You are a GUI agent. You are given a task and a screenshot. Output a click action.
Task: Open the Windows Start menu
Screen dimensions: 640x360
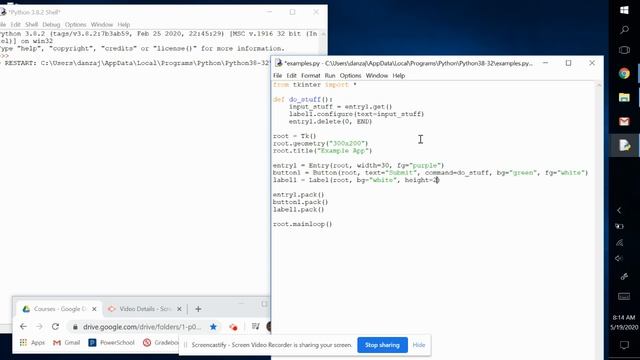[624, 10]
